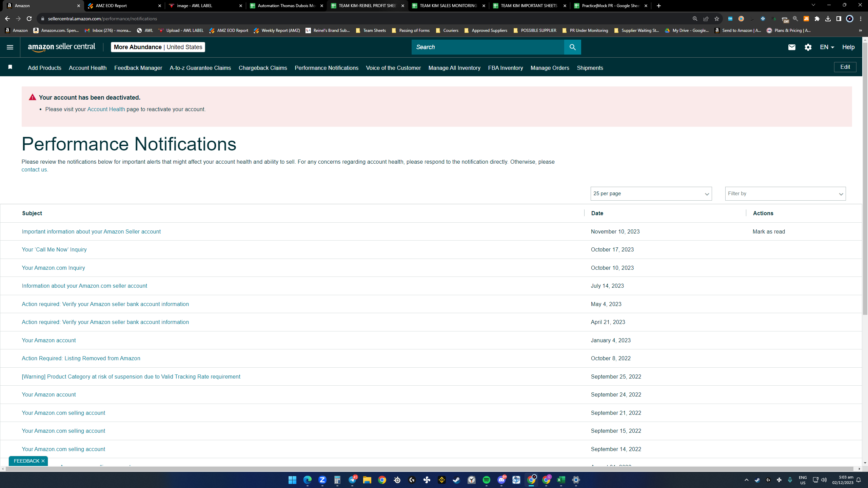Open Voice of the Customer in the navigation bar
Image resolution: width=868 pixels, height=488 pixels.
(x=393, y=68)
